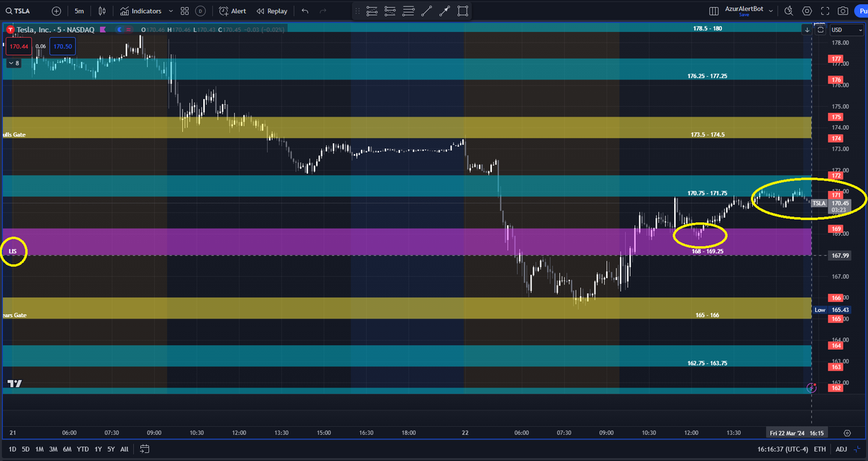Viewport: 868px width, 461px height.
Task: Expand the layout dropdown next to AzurAlertBot
Action: click(x=770, y=11)
